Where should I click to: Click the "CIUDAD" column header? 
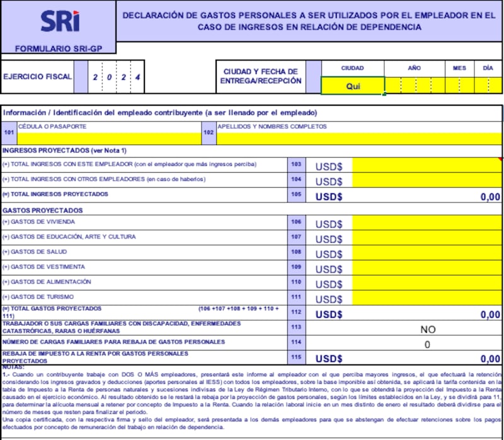click(x=352, y=68)
